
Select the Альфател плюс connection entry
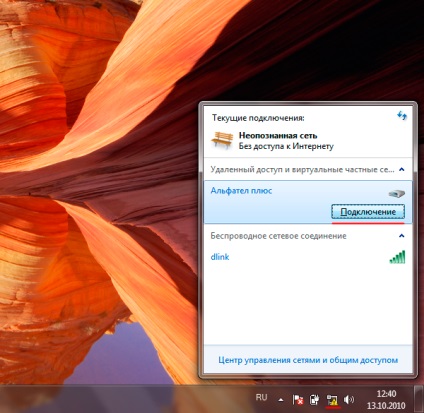(308, 202)
